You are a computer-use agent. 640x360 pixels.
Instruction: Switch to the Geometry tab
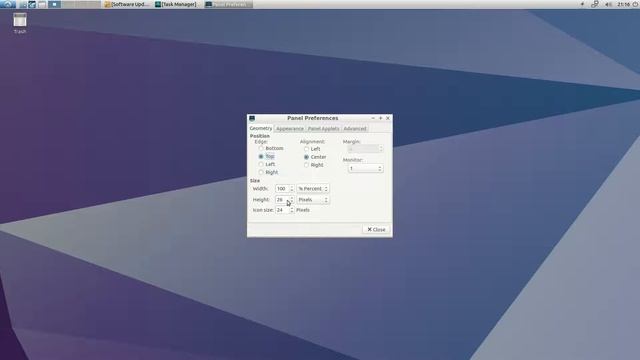260,129
